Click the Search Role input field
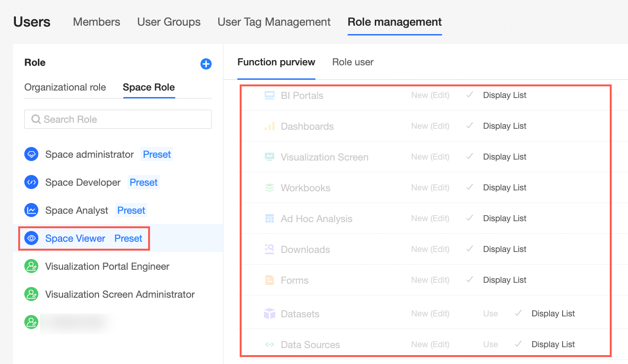 118,119
